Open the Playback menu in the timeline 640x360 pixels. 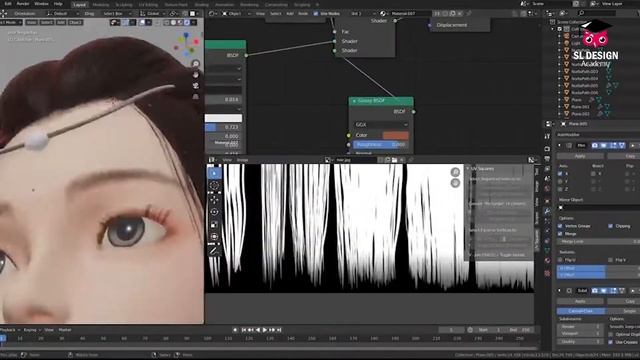pos(9,330)
